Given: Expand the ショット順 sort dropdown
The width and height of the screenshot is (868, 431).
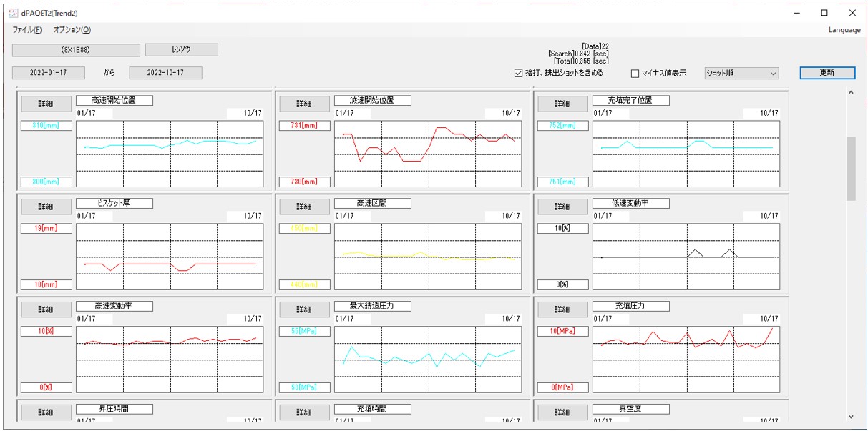Looking at the screenshot, I should click(x=741, y=73).
